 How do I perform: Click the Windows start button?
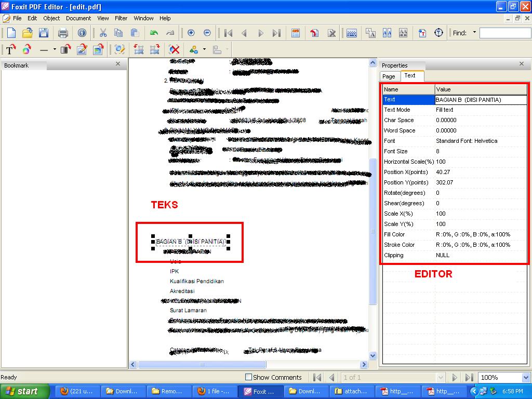[25, 391]
